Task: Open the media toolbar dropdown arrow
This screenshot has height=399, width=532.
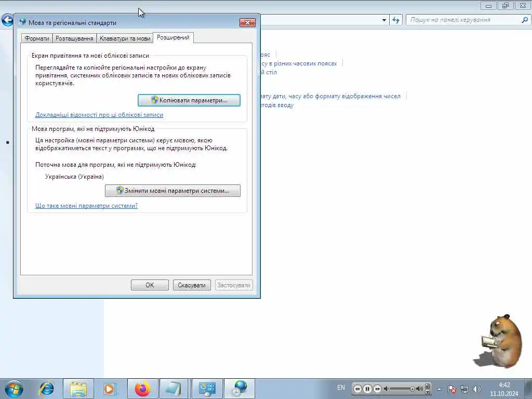Action: [428, 392]
